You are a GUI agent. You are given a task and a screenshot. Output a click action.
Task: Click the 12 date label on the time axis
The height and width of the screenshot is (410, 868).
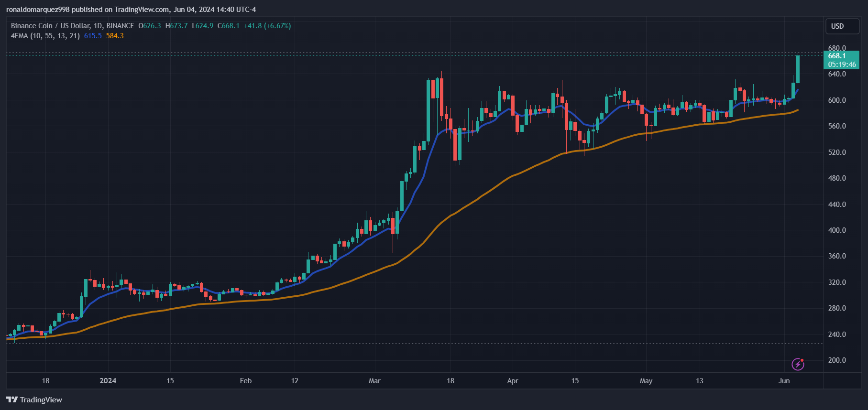pyautogui.click(x=295, y=381)
